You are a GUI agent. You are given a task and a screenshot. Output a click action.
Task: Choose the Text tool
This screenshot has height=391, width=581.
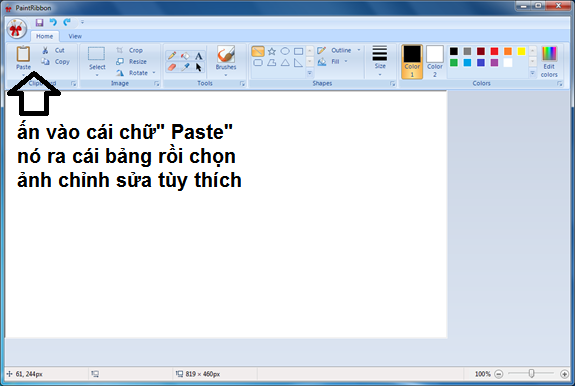click(x=199, y=56)
